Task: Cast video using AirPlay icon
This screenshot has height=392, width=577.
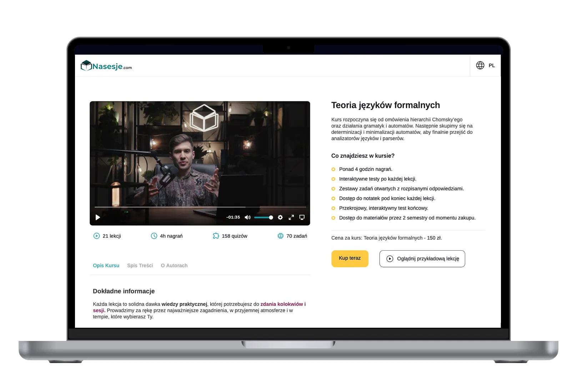Action: (x=302, y=217)
